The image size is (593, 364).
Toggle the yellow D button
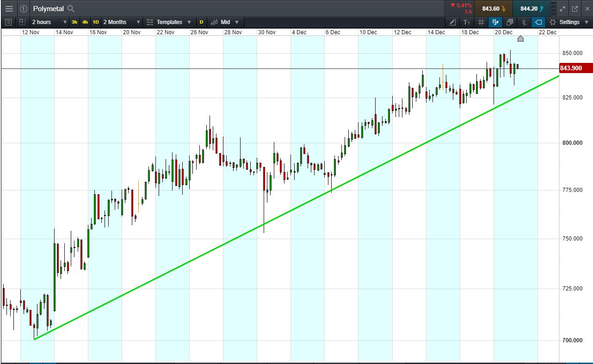click(201, 22)
